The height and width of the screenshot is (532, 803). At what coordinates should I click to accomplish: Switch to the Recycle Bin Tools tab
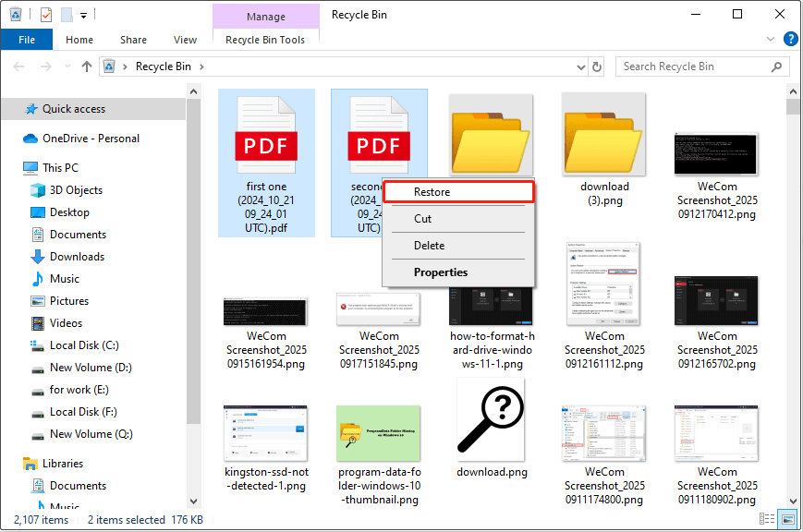point(266,39)
